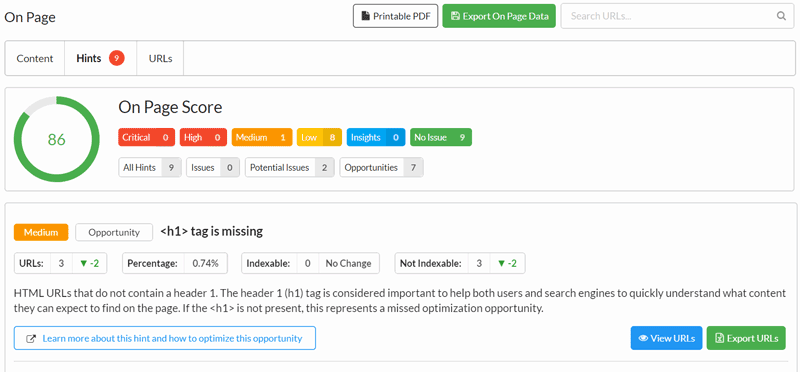Click the external link icon beside Learn more
This screenshot has height=372, width=800.
(x=31, y=338)
